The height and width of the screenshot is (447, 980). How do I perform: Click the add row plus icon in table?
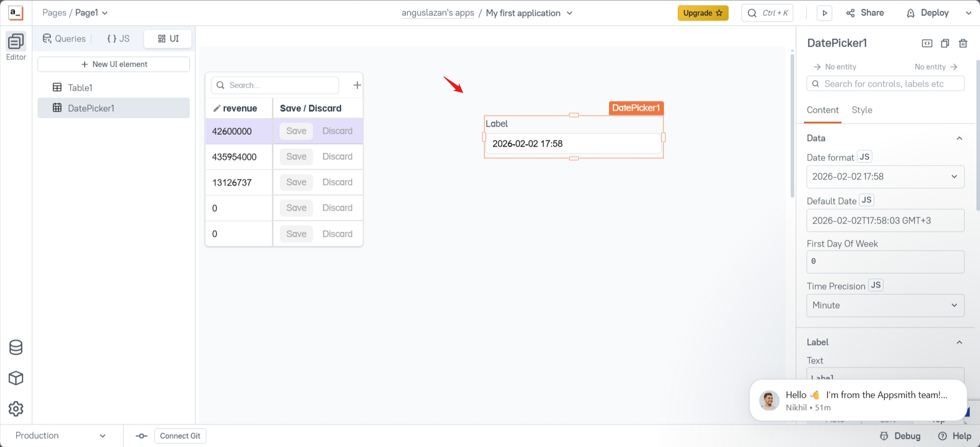point(357,85)
